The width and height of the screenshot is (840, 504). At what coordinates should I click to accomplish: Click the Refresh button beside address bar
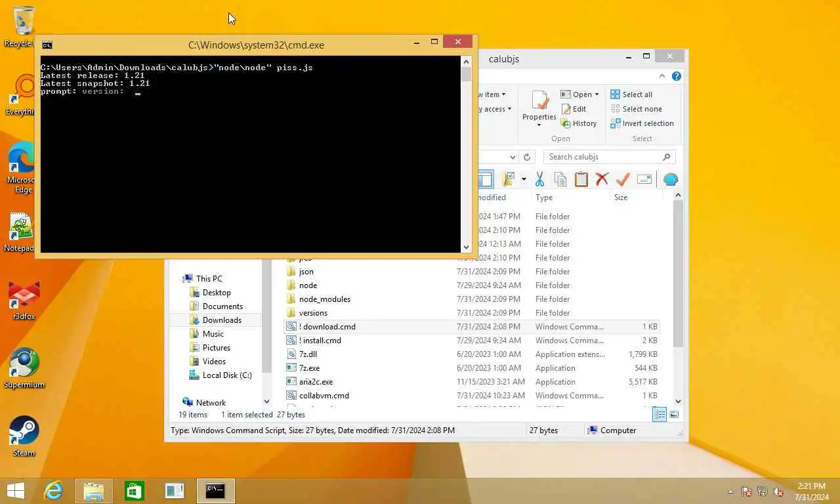click(x=526, y=157)
